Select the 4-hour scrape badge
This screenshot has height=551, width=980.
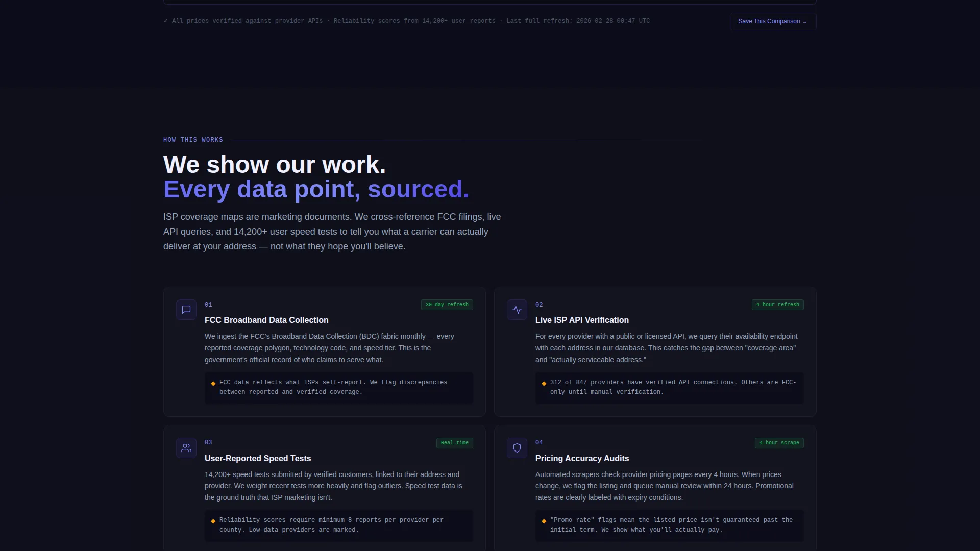click(x=779, y=443)
